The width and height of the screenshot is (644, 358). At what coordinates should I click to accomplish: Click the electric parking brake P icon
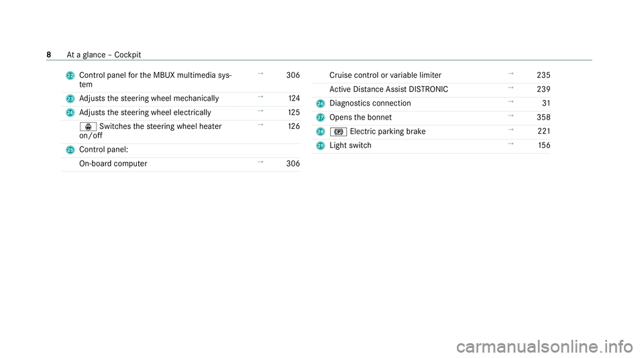[338, 132]
